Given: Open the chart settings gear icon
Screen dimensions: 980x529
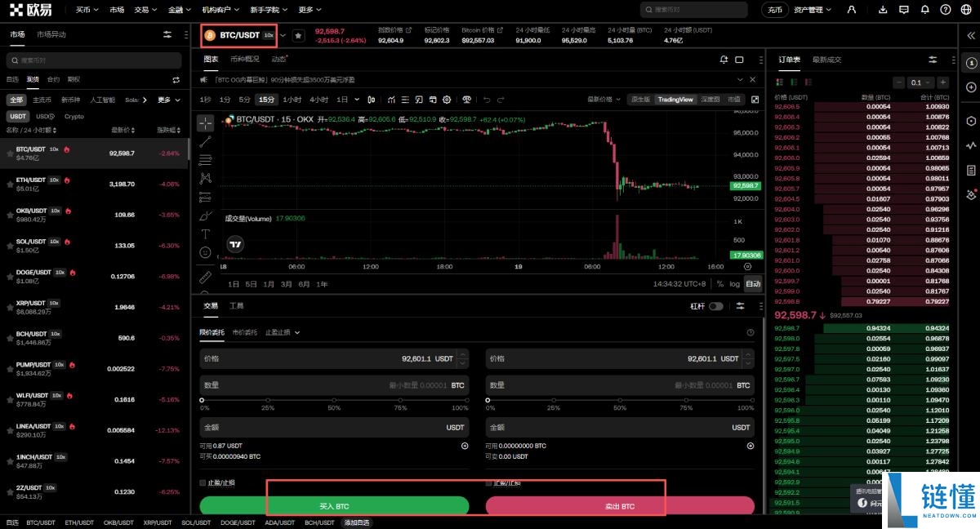Looking at the screenshot, I should (447, 100).
